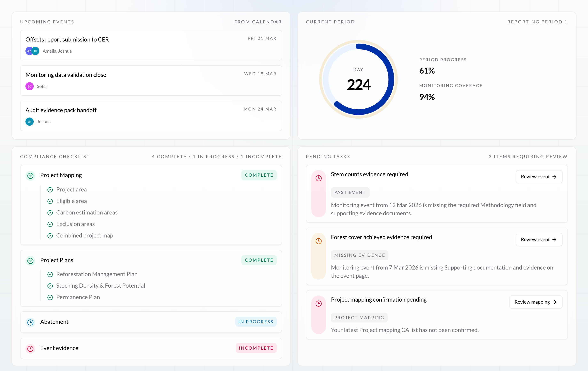Click the clock icon on Project mapping confirmation task
This screenshot has width=588, height=371.
tap(319, 304)
